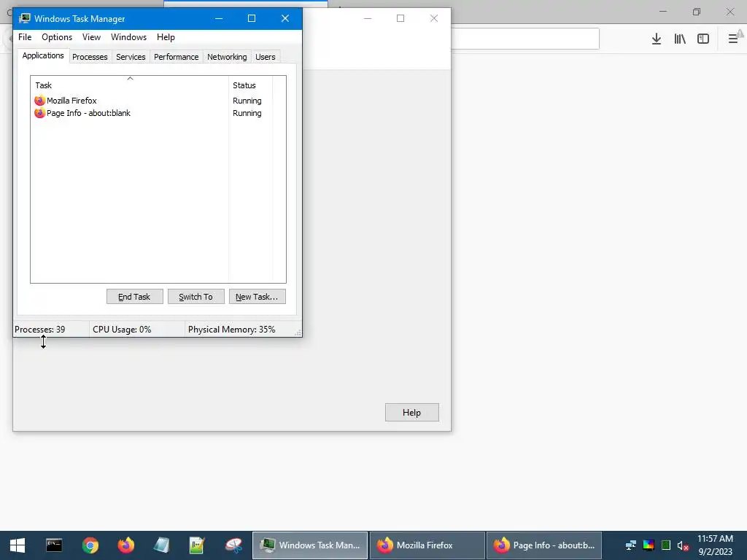Select the Applications tab
This screenshot has width=747, height=560.
pyautogui.click(x=43, y=55)
